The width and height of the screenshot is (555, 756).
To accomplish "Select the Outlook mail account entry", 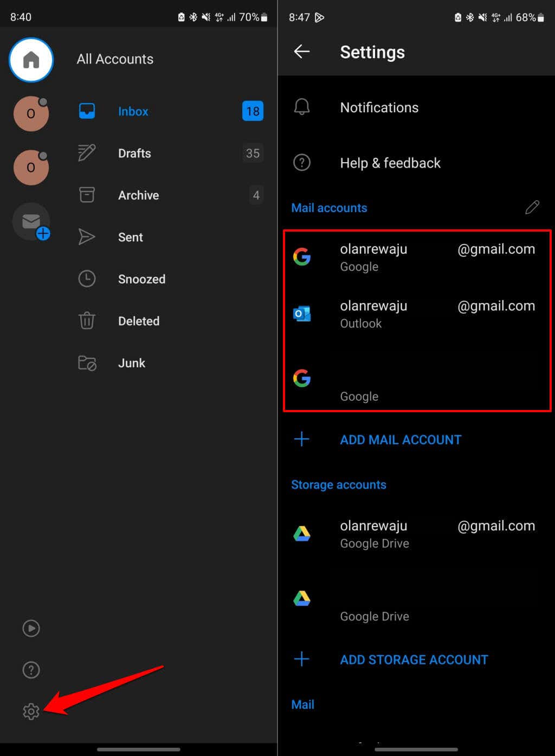I will [x=416, y=314].
